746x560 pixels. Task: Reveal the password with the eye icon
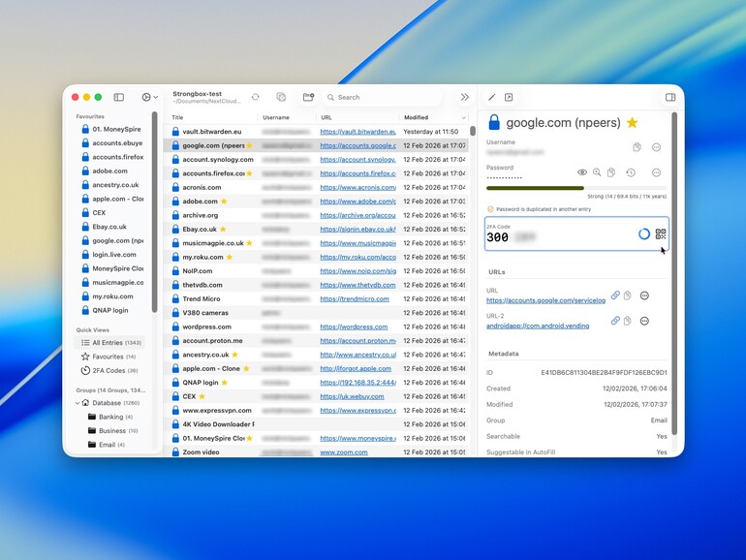[x=582, y=172]
